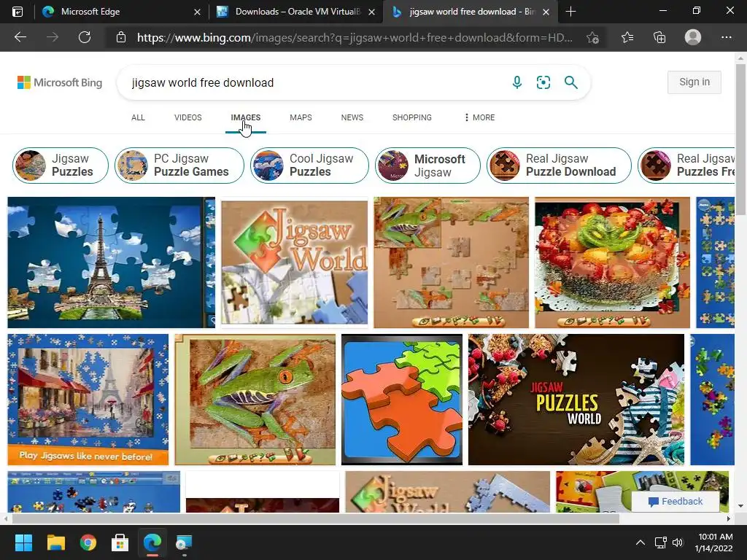Open Edge Settings and more menu
The width and height of the screenshot is (747, 560).
[726, 37]
